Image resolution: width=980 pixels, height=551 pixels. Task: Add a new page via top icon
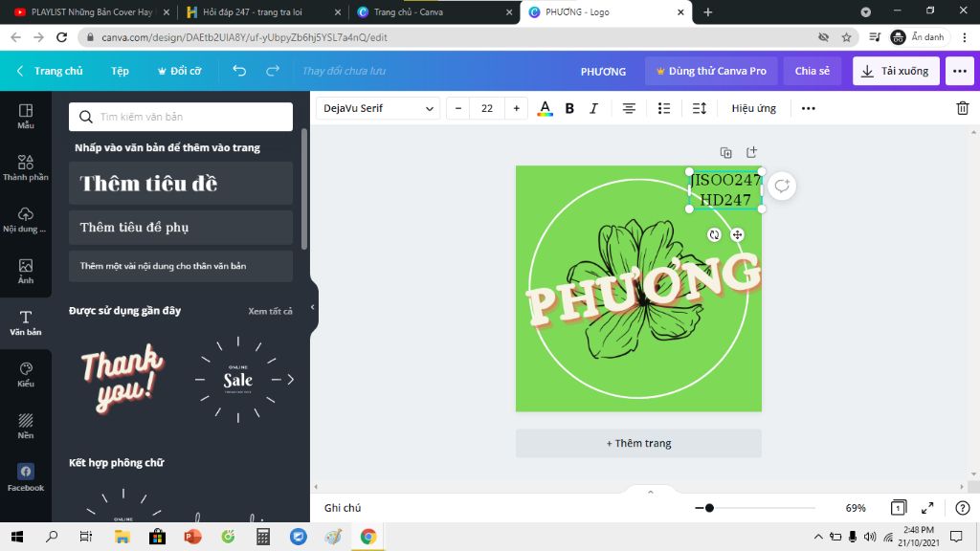point(751,152)
